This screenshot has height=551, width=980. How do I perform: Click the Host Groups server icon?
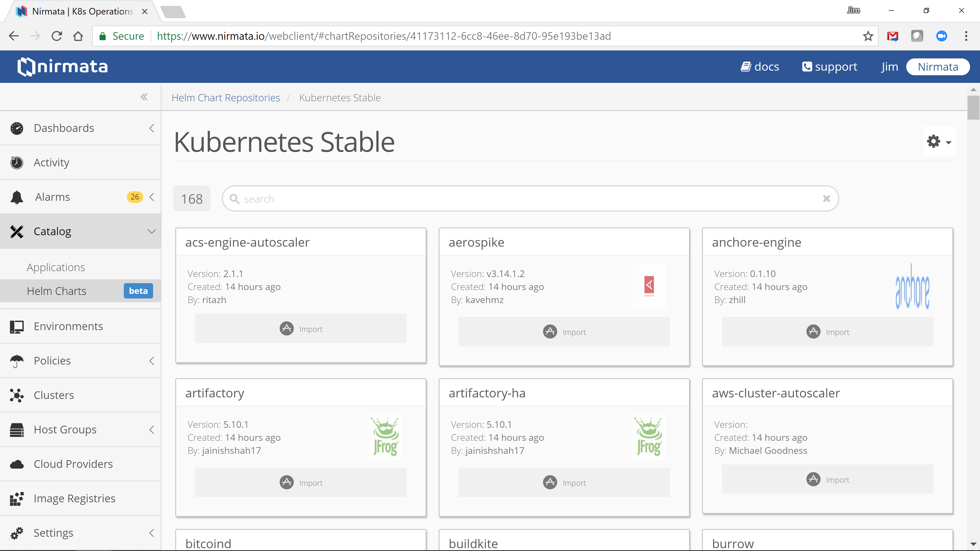coord(17,430)
